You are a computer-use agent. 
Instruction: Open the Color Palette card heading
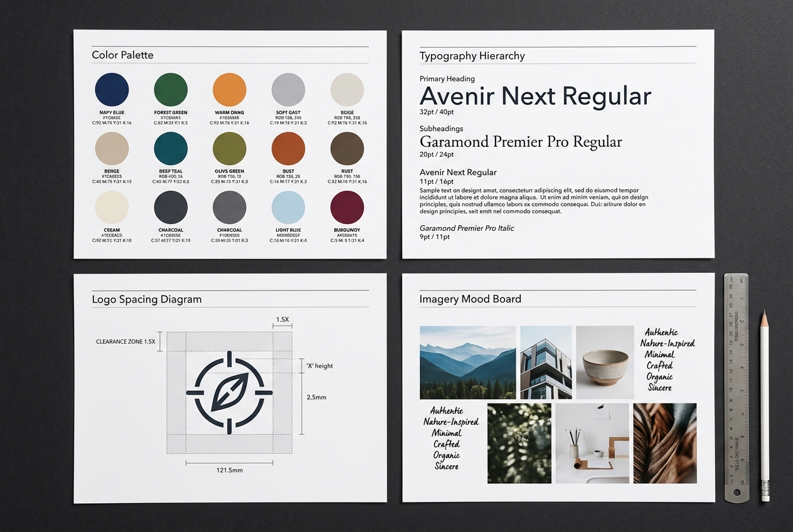(122, 55)
